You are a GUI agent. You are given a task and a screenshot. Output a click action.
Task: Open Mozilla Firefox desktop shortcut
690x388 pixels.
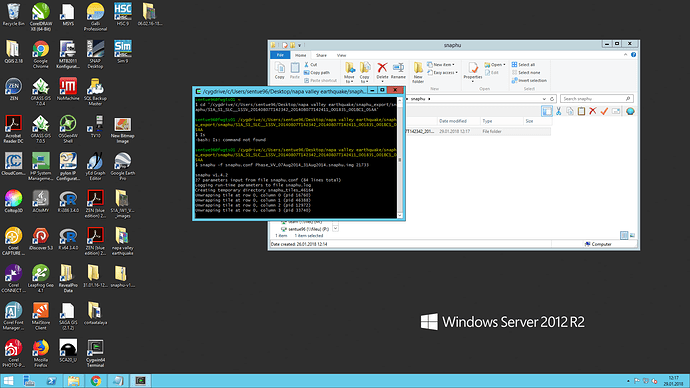[x=40, y=353]
